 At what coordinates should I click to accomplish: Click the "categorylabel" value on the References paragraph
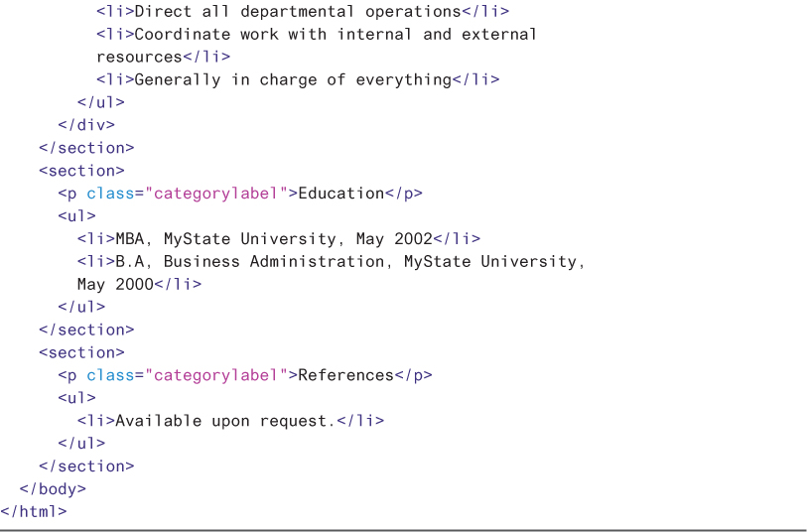coord(216,374)
